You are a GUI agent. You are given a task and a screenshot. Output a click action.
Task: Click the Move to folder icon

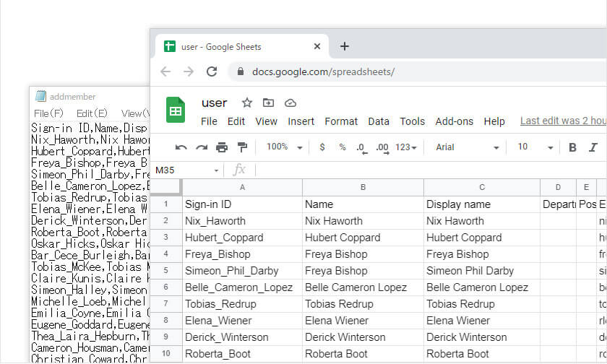(x=269, y=103)
